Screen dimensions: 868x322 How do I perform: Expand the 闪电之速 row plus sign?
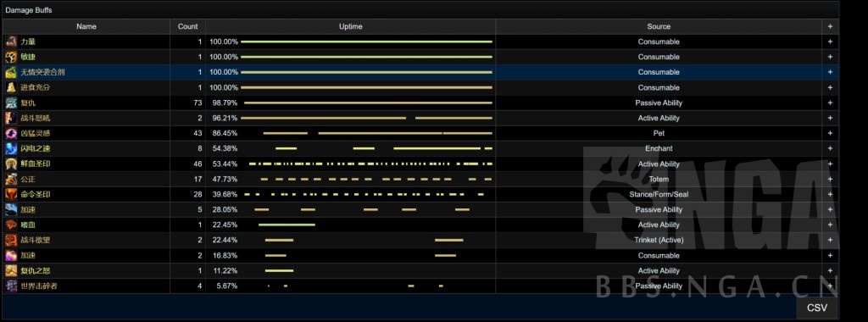coord(830,148)
